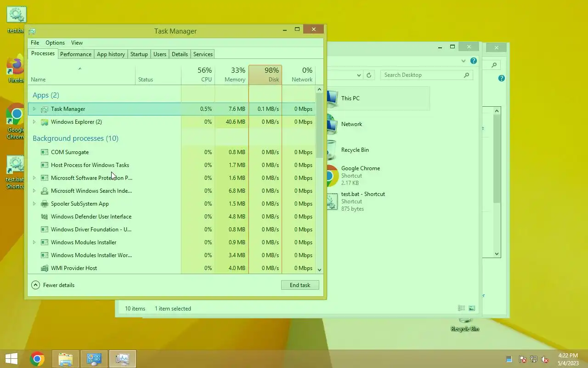Click the muted volume tray icon

(x=545, y=359)
